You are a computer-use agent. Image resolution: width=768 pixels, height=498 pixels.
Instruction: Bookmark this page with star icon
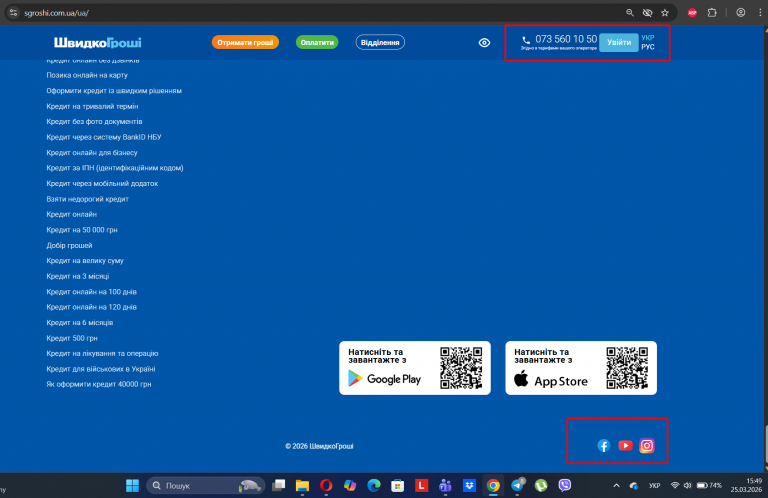click(665, 13)
